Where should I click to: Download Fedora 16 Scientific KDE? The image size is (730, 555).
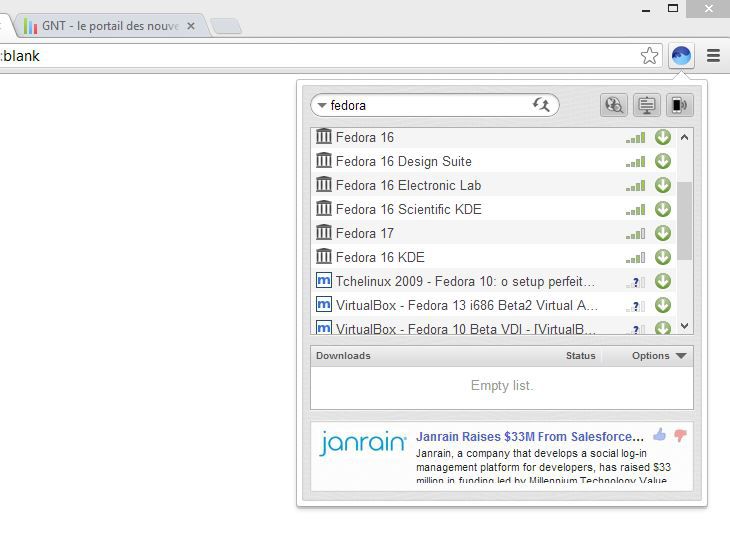pos(662,209)
